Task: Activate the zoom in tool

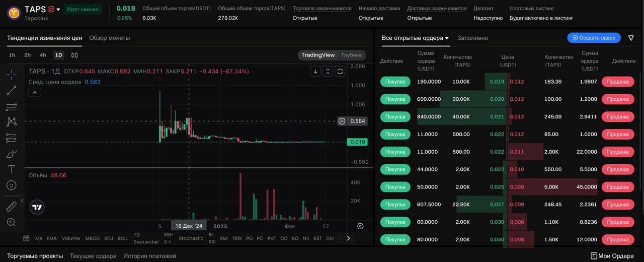Action: coord(11,222)
